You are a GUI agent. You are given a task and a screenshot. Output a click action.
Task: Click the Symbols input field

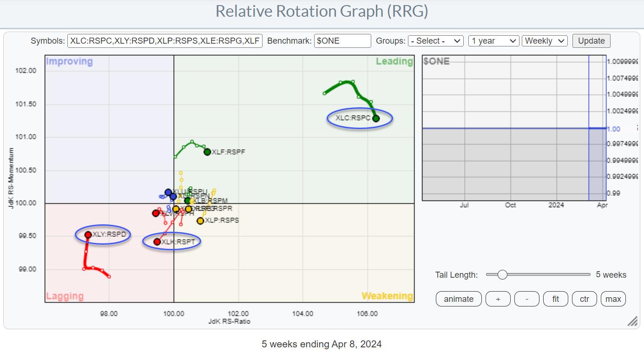tap(165, 41)
